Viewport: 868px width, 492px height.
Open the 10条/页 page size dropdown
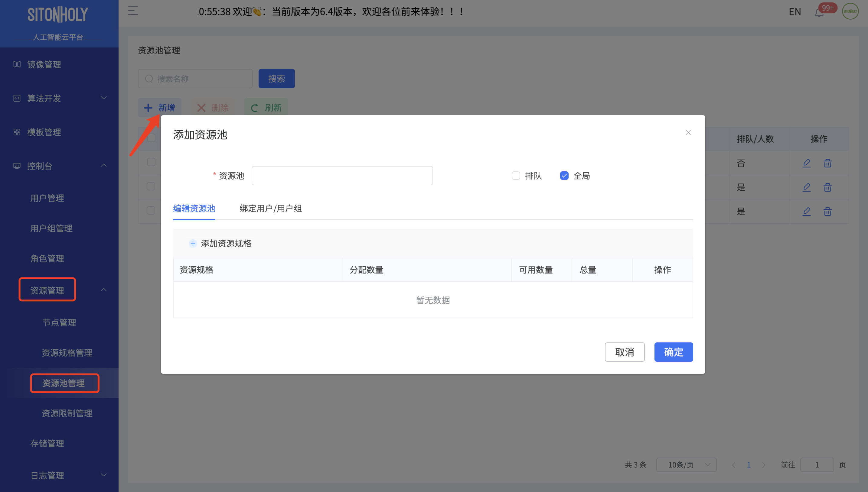[686, 465]
